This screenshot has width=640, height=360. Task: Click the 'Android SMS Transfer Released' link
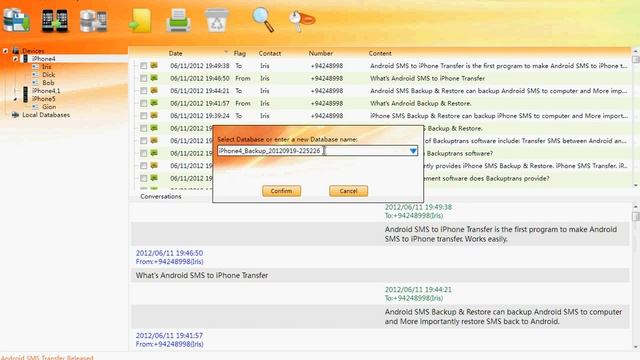[x=47, y=357]
